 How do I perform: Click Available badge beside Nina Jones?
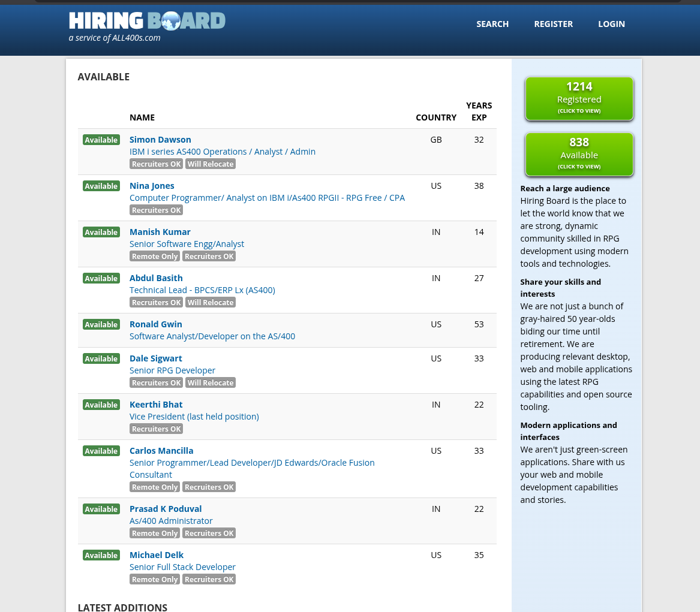[101, 186]
